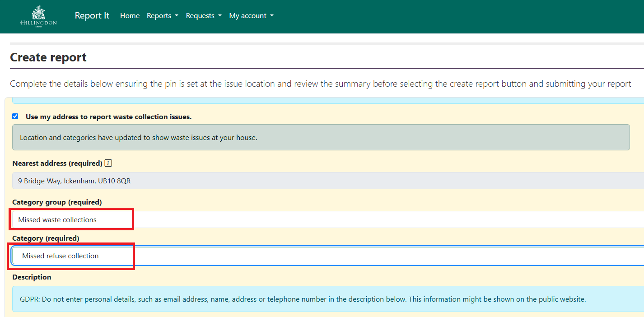Image resolution: width=644 pixels, height=317 pixels.
Task: Click the Description label
Action: pos(32,277)
